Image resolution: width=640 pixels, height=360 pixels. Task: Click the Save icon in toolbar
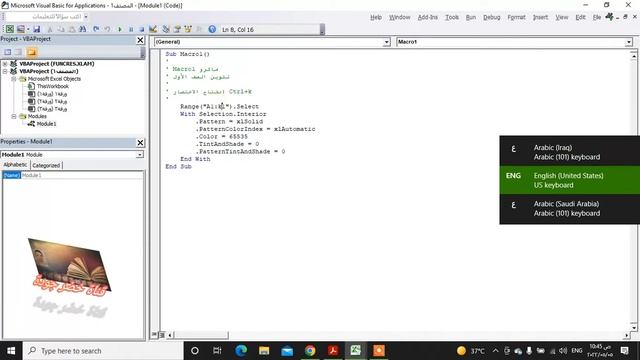click(37, 29)
